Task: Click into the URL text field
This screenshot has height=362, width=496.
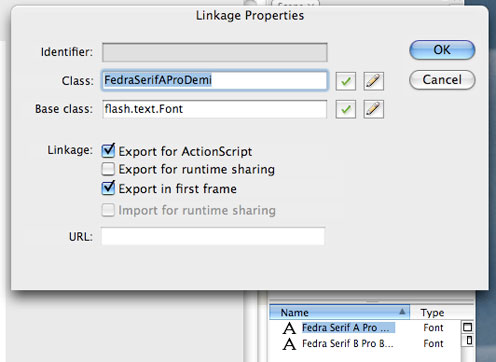Action: coord(213,236)
